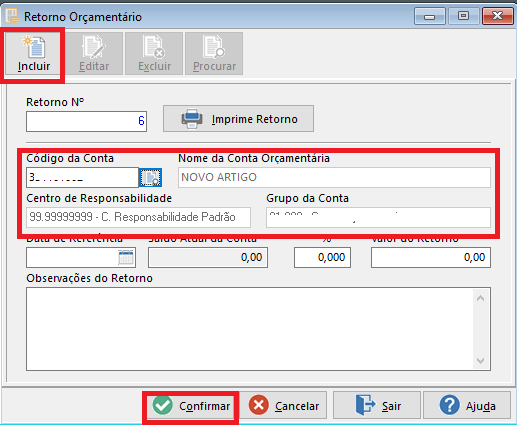Focus the percentage field showing 0,000
This screenshot has height=425, width=517.
(x=322, y=257)
